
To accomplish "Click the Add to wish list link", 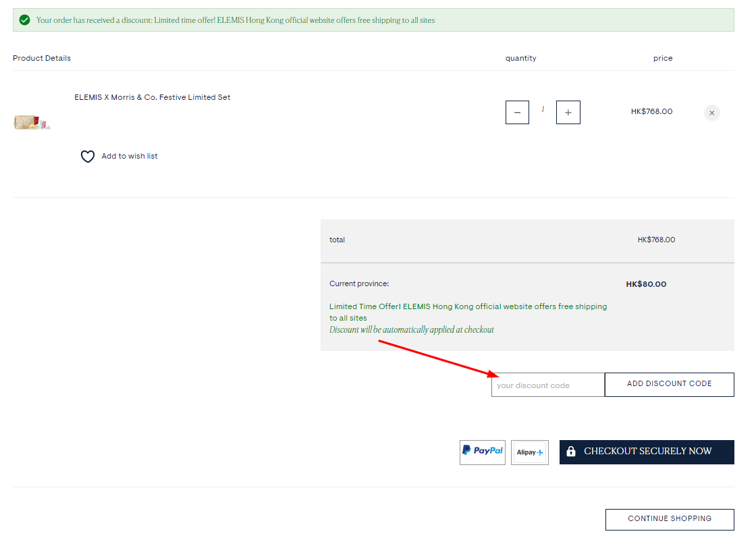I will click(129, 156).
